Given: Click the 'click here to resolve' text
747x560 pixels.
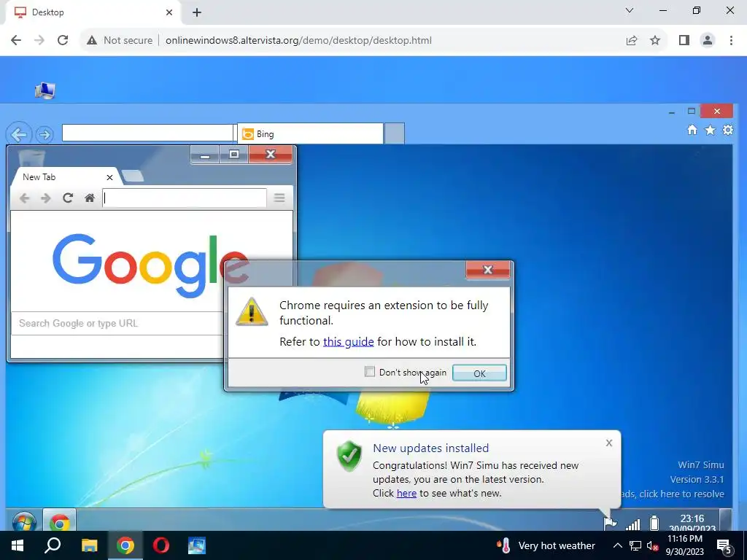Looking at the screenshot, I should tap(681, 494).
